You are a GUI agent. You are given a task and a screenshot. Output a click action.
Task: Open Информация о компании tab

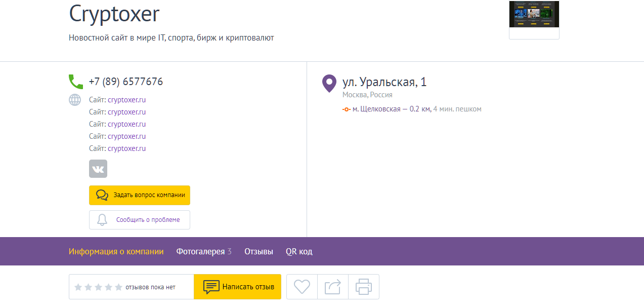[x=116, y=251]
